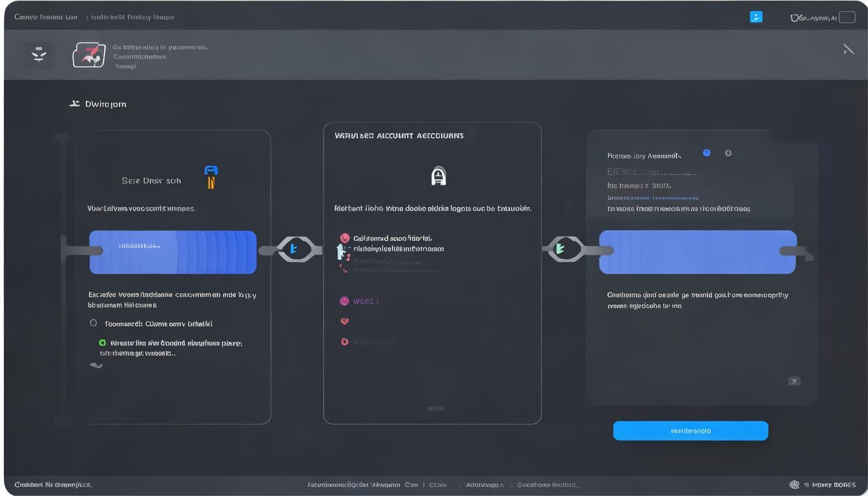Screen dimensions: 868x496
Task: Select the blue radio dot in right card
Action: pyautogui.click(x=707, y=153)
